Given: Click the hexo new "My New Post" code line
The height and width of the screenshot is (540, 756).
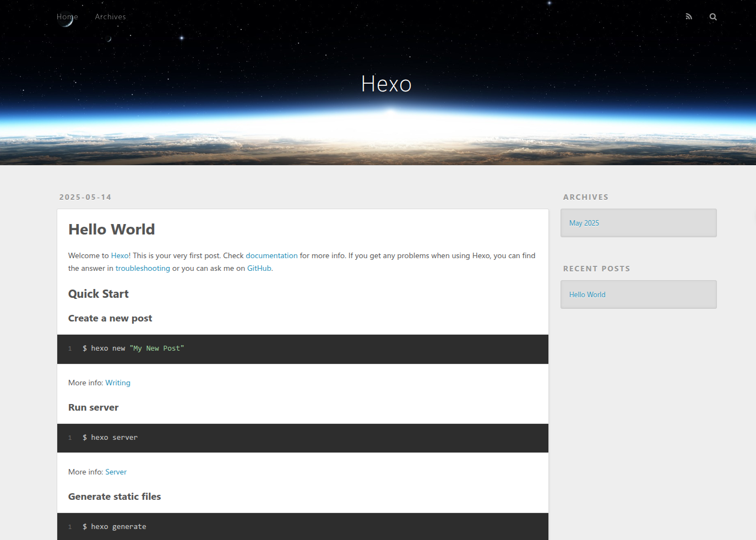Looking at the screenshot, I should (133, 348).
